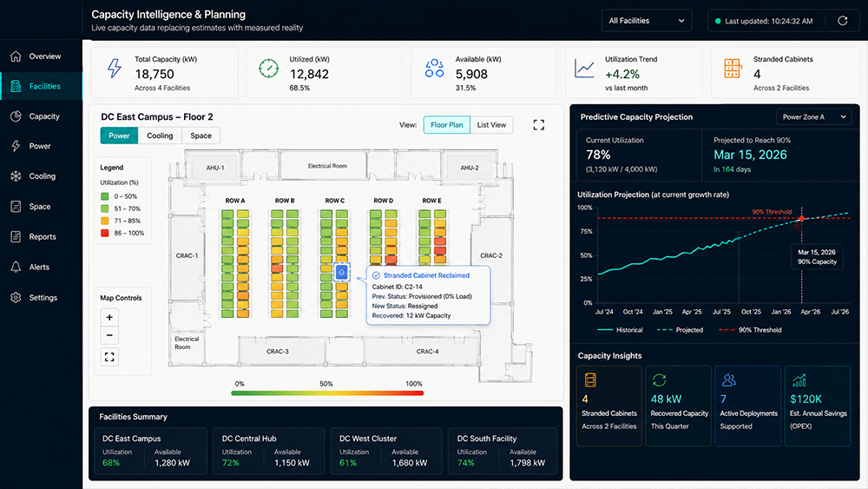This screenshot has height=489, width=868.
Task: Refresh data with the reload icon
Action: point(843,21)
